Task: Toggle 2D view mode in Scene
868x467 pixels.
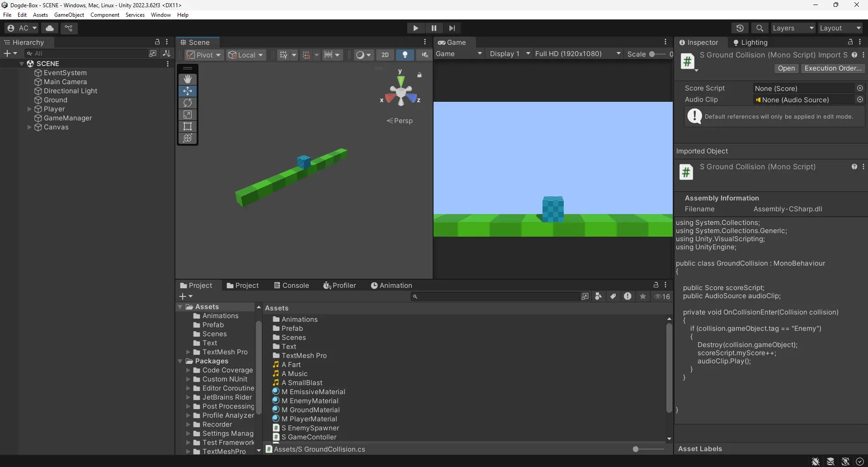Action: click(x=385, y=55)
